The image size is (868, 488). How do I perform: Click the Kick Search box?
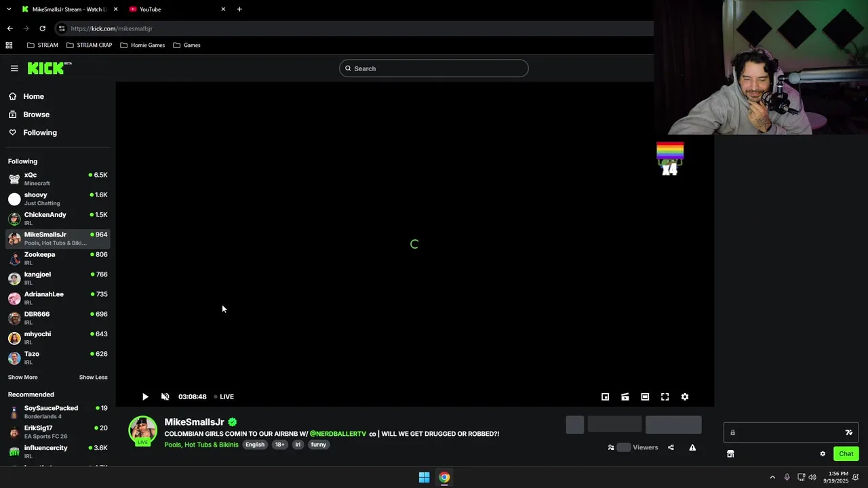434,68
